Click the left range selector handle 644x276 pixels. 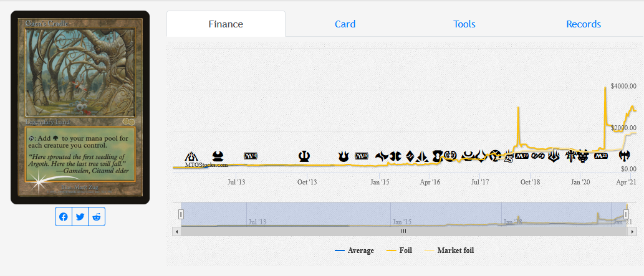(181, 214)
